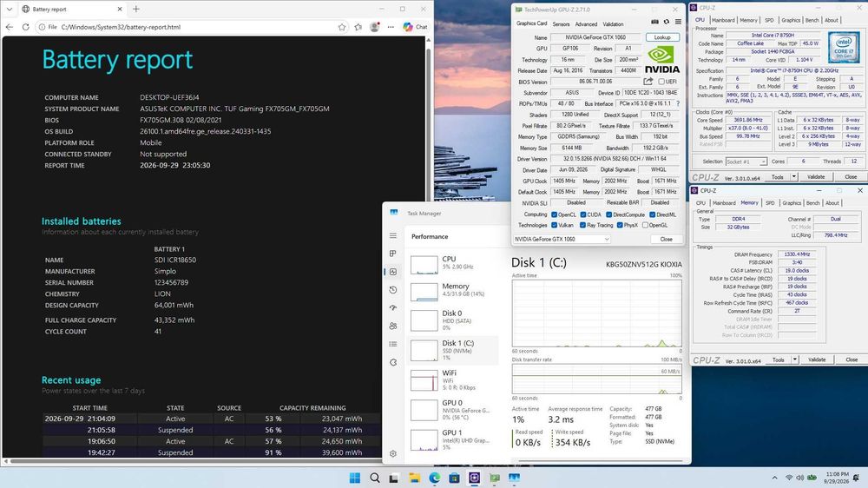Toggle the OpenGL checkbox in GPU-Z
Viewport: 868px width, 488px height.
[x=645, y=226]
